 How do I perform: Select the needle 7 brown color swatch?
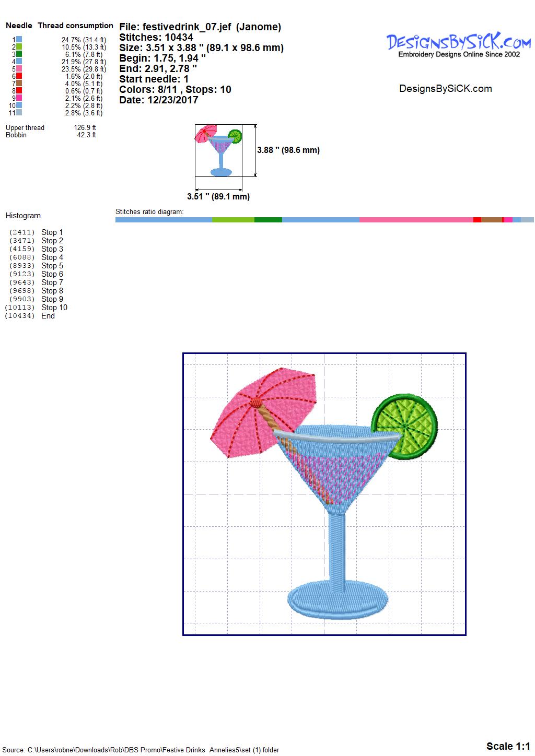[x=19, y=84]
